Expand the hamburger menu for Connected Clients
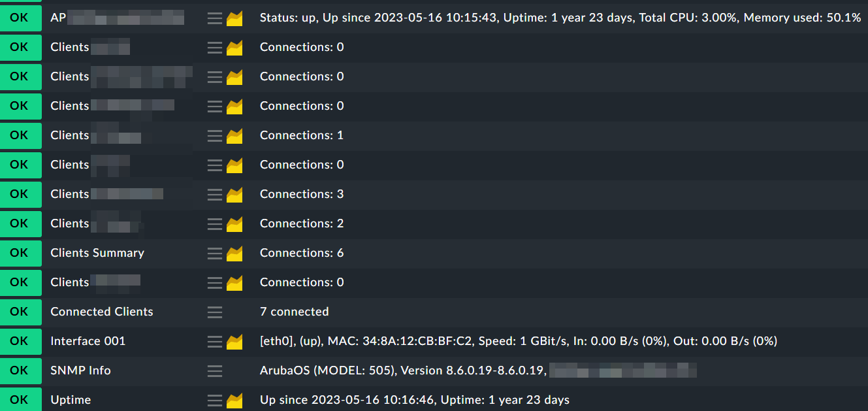868x411 pixels. (x=215, y=312)
